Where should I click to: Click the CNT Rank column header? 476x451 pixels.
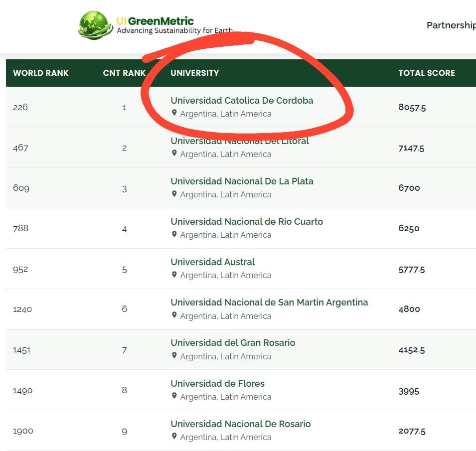(124, 73)
